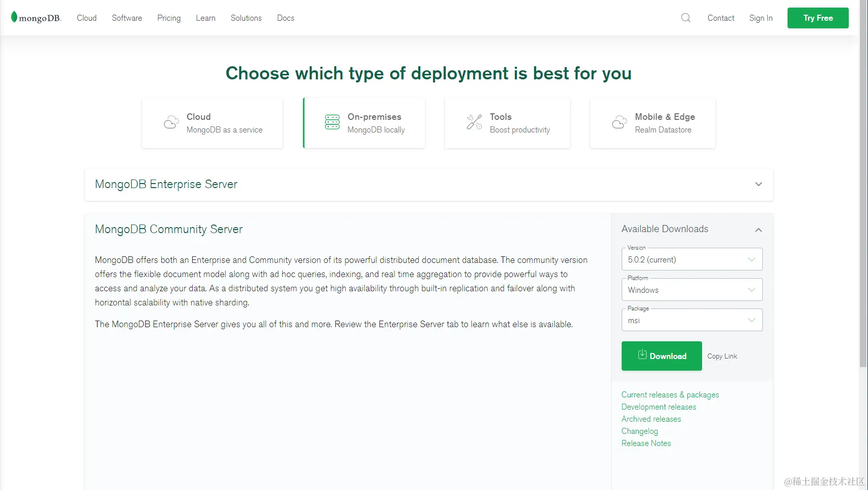The image size is (868, 490).
Task: Click the Mobile & Edge cloud icon
Action: click(620, 122)
